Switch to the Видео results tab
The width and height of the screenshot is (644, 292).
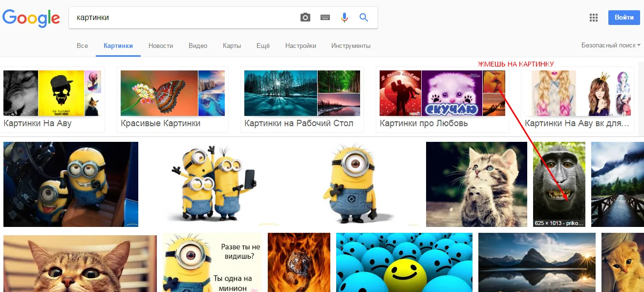(197, 45)
